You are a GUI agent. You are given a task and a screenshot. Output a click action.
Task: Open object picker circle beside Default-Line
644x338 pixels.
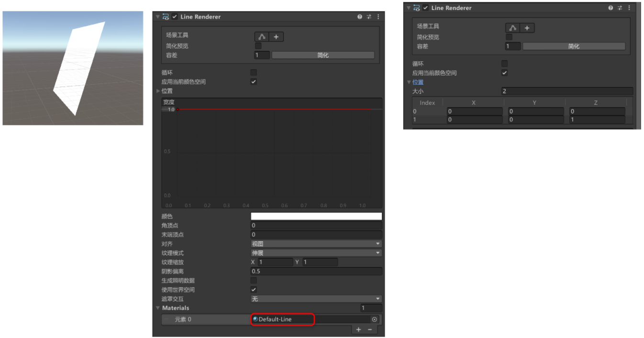[x=374, y=319]
